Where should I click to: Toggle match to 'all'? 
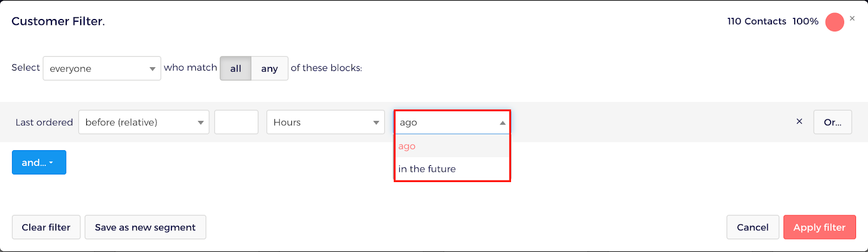coord(235,68)
